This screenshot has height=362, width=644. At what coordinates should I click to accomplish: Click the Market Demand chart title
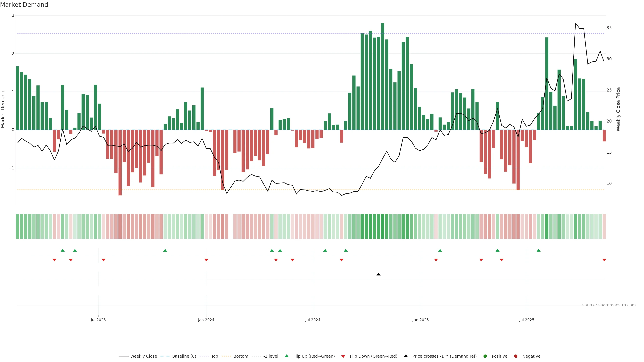pos(24,5)
